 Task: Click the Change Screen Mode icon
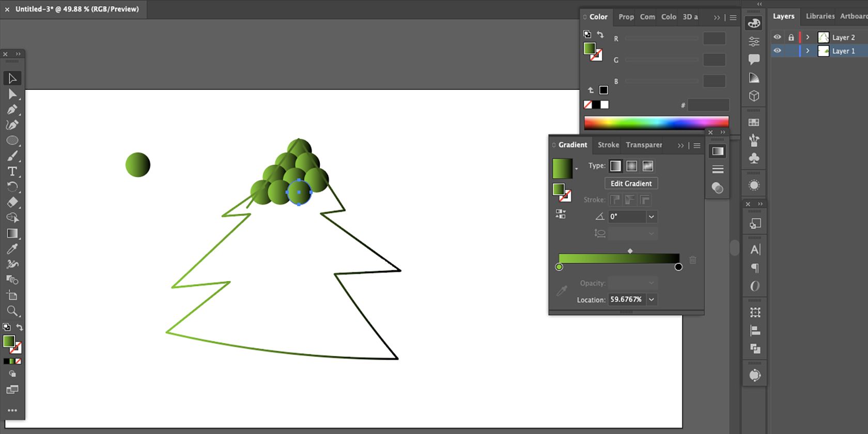12,390
